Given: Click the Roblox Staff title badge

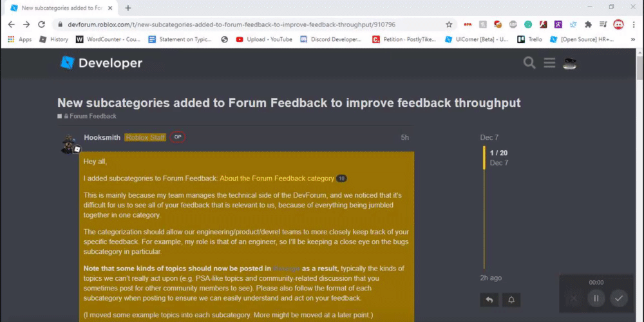Looking at the screenshot, I should 146,138.
